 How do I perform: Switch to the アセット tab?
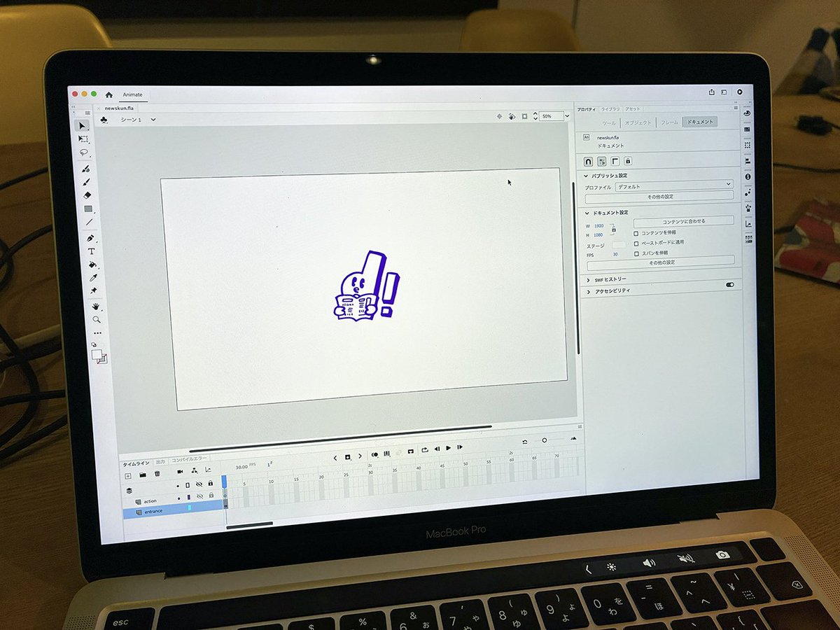click(632, 109)
